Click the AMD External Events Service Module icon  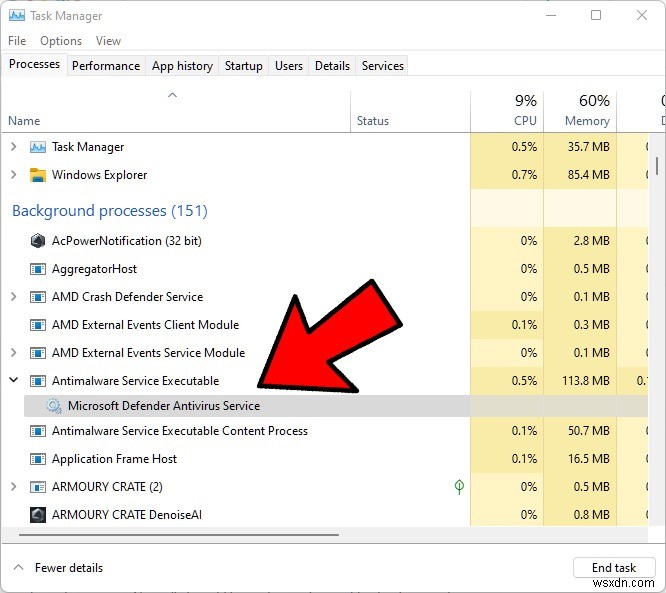(38, 353)
